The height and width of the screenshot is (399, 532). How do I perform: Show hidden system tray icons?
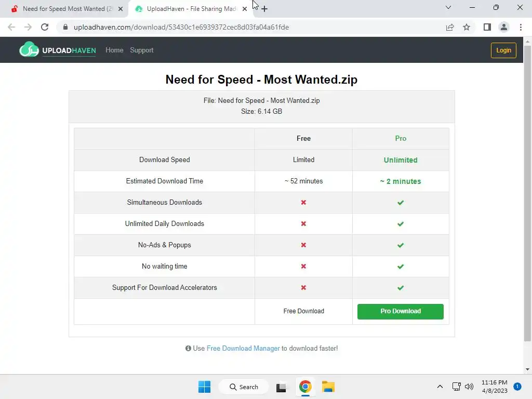point(440,387)
